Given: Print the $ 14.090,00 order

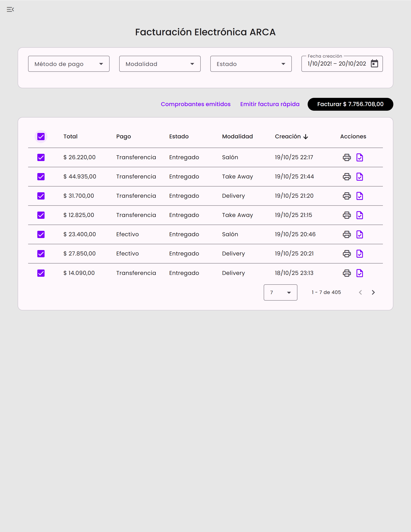Looking at the screenshot, I should click(347, 273).
